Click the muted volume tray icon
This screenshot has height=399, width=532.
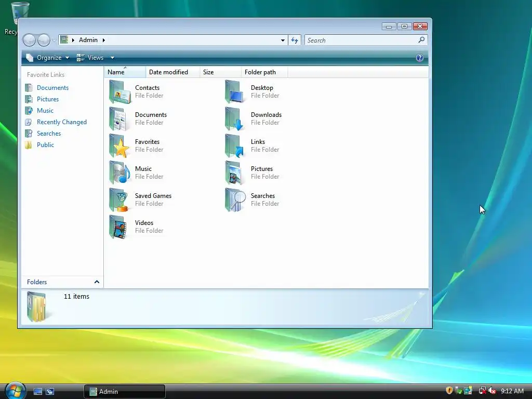click(x=493, y=391)
